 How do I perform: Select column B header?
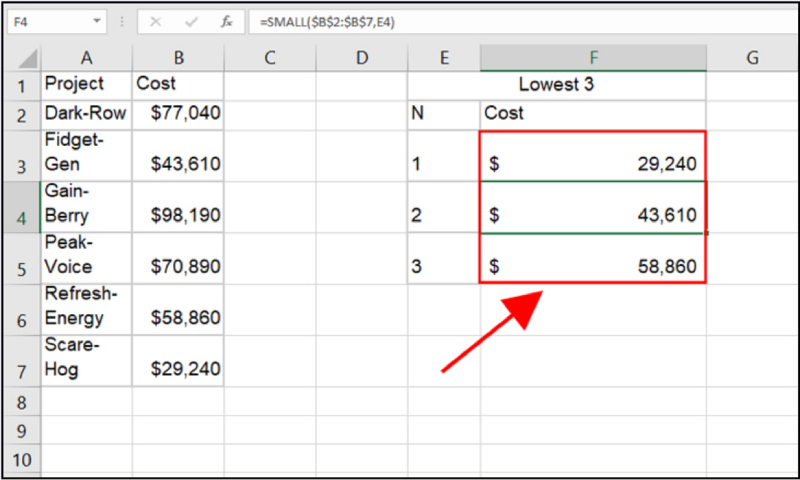coord(178,59)
